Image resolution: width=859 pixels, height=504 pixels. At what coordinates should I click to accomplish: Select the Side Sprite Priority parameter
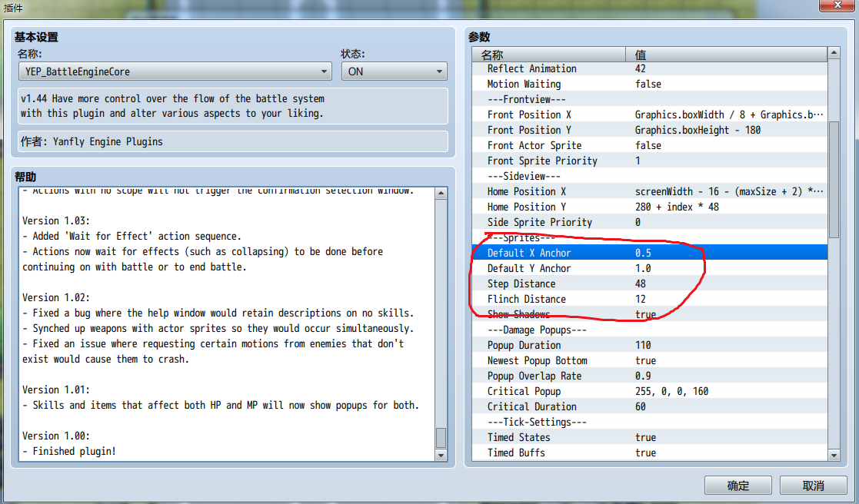click(650, 222)
